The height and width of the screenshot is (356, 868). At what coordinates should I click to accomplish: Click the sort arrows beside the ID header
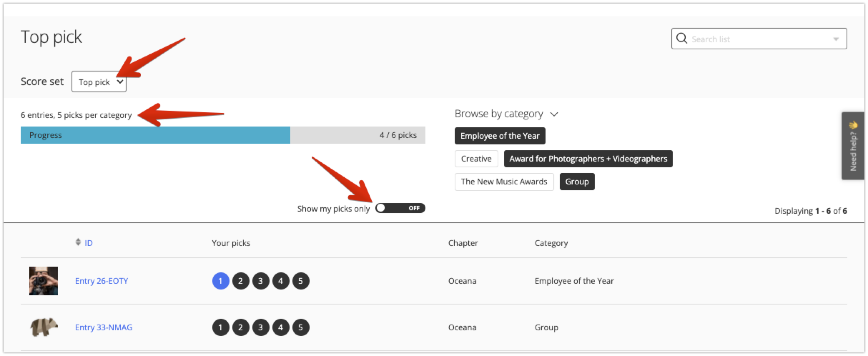[77, 243]
